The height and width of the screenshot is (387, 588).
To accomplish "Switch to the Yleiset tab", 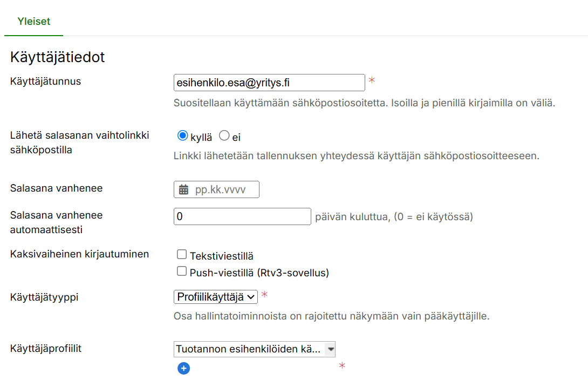I will point(33,22).
